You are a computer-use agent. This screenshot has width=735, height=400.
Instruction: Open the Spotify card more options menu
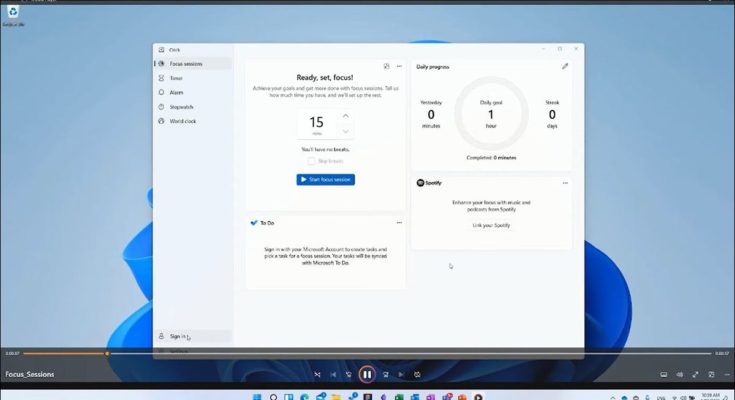(565, 183)
